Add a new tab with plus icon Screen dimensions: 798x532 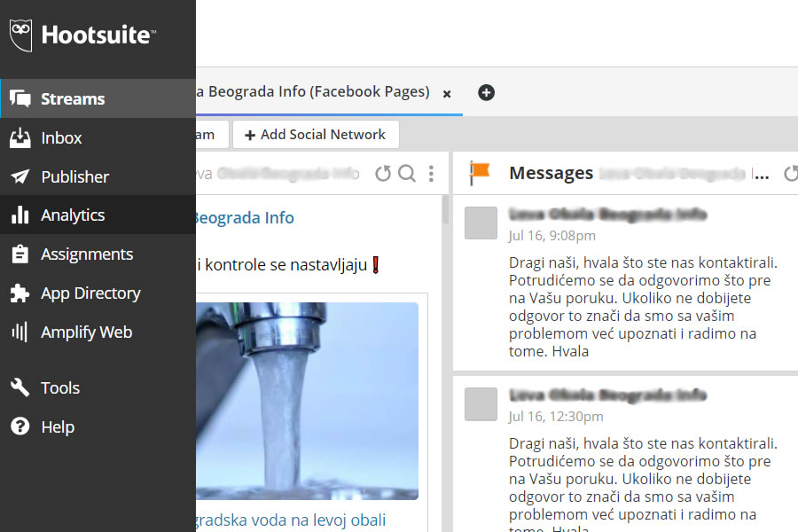486,92
